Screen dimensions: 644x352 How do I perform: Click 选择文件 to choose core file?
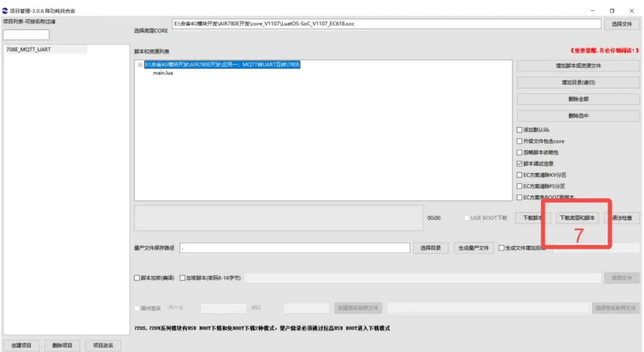pos(622,24)
